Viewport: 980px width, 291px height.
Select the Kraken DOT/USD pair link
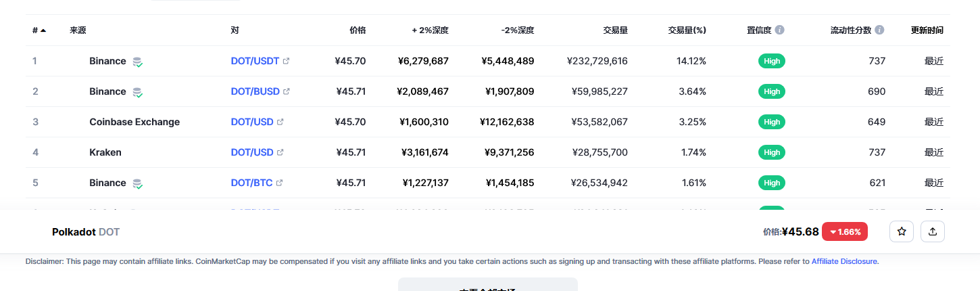(252, 152)
